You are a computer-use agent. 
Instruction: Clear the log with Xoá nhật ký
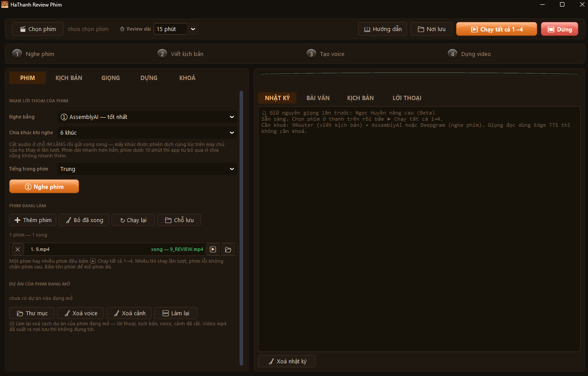click(x=287, y=362)
